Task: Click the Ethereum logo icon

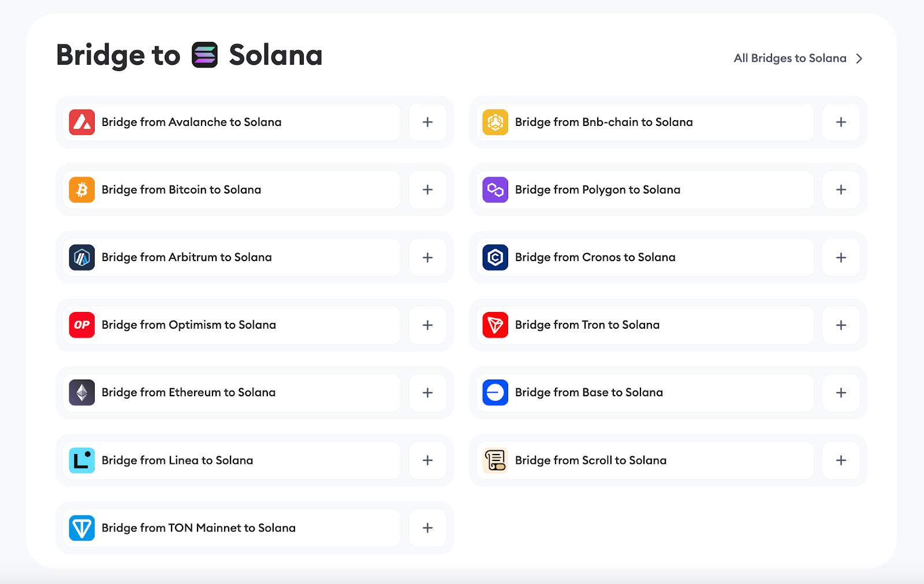Action: tap(82, 393)
